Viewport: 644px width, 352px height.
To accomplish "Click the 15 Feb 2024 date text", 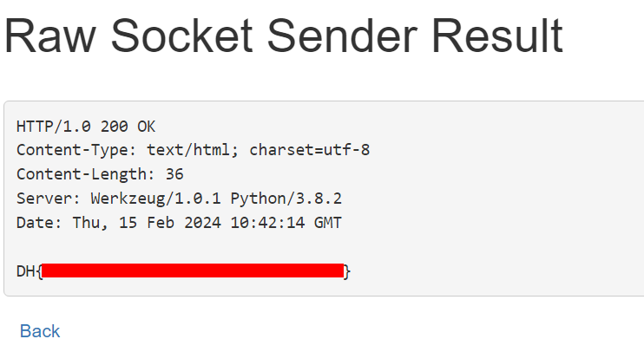I will pyautogui.click(x=169, y=223).
